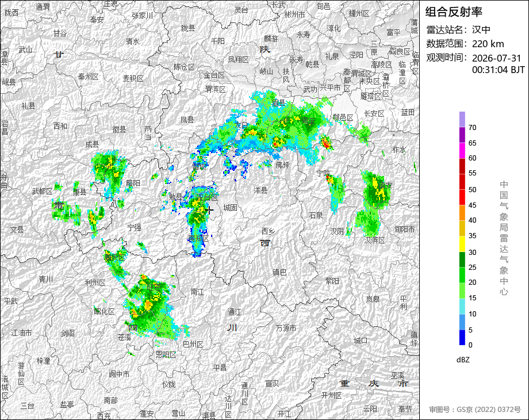Image resolution: width=529 pixels, height=420 pixels.
Task: Select the dark blue 0–5 dBZ swatch
Action: (462, 337)
